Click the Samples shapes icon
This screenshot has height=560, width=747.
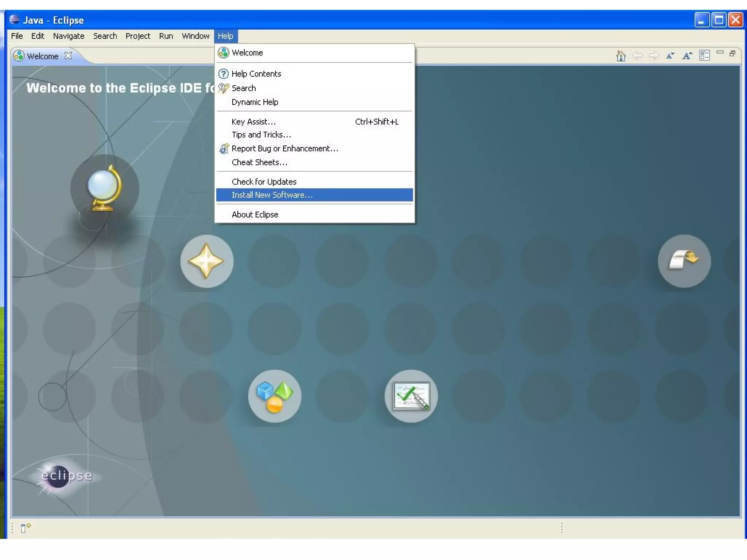point(274,396)
